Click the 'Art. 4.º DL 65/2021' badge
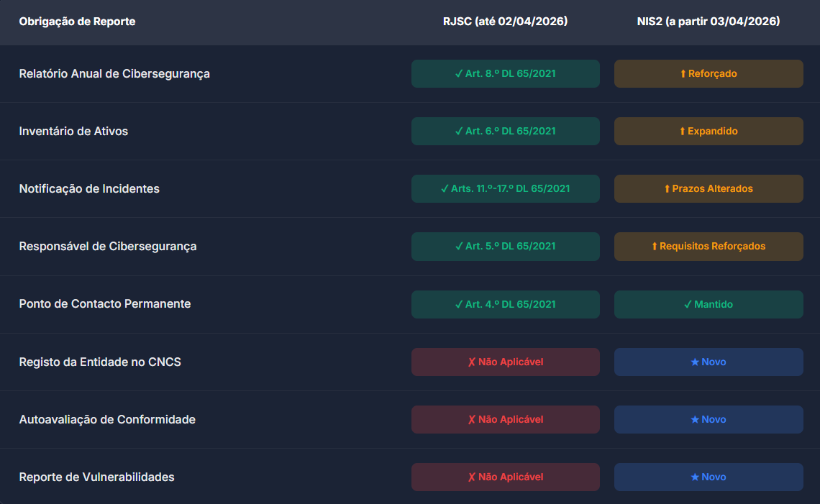The height and width of the screenshot is (504, 820). [x=505, y=304]
